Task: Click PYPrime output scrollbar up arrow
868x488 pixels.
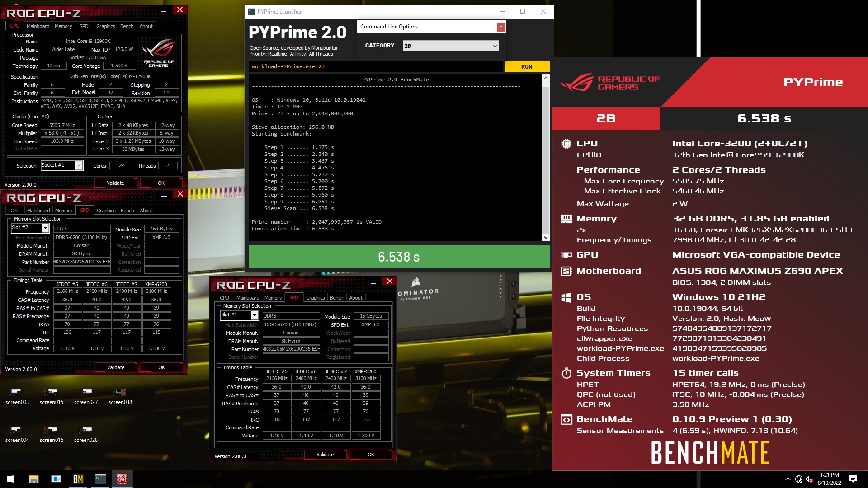Action: point(546,78)
